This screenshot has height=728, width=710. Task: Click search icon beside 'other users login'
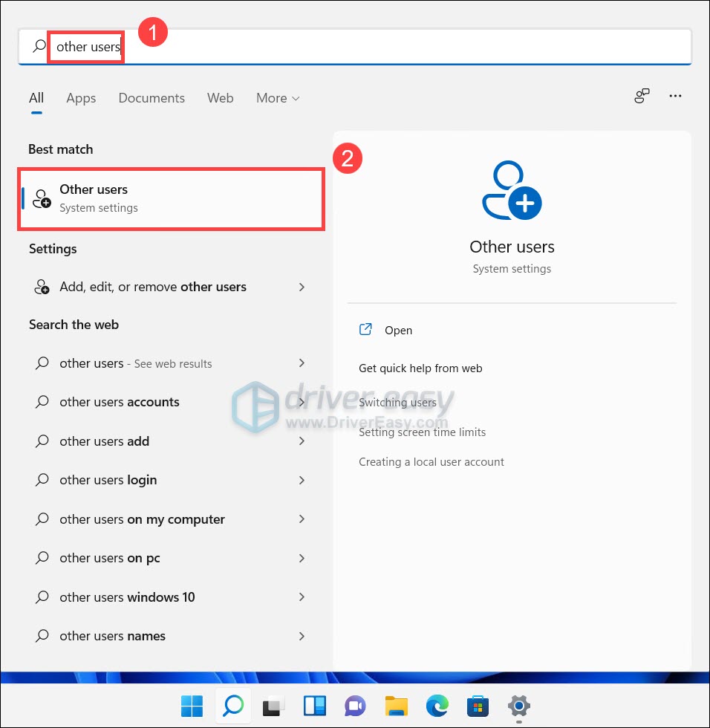pos(42,480)
